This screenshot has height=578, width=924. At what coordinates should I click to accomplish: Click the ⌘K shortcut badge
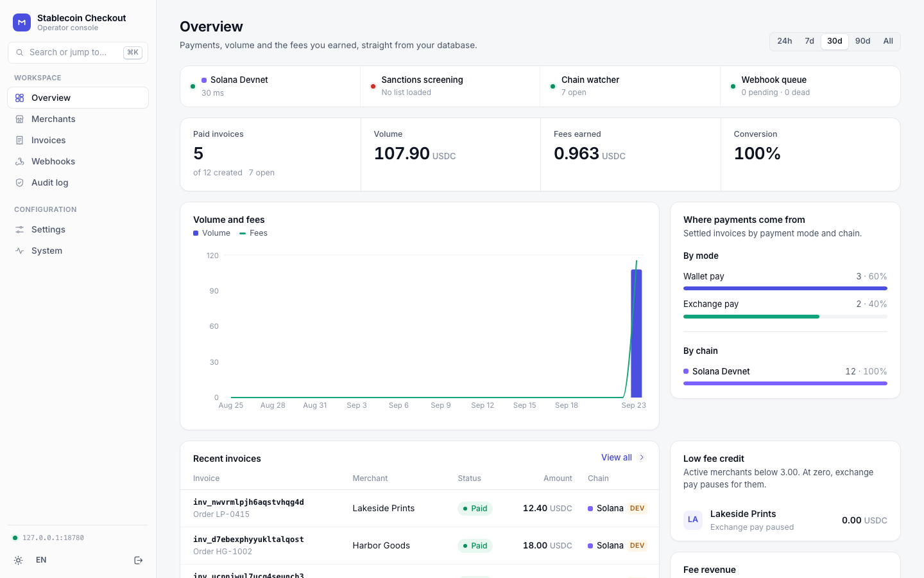[x=133, y=53]
